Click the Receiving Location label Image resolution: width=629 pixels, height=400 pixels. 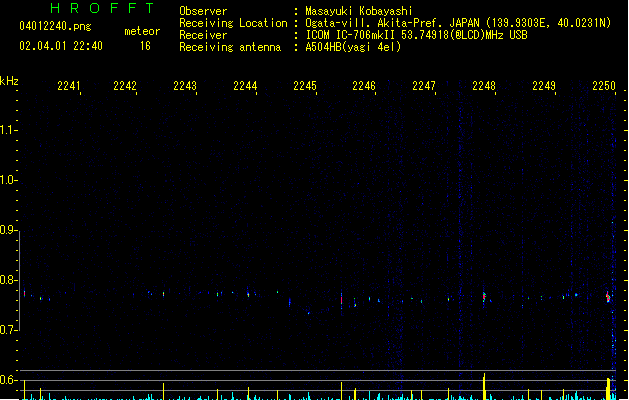tap(233, 23)
